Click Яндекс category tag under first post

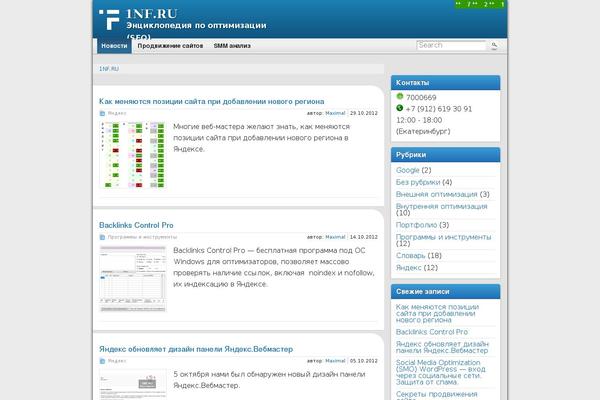click(x=117, y=113)
